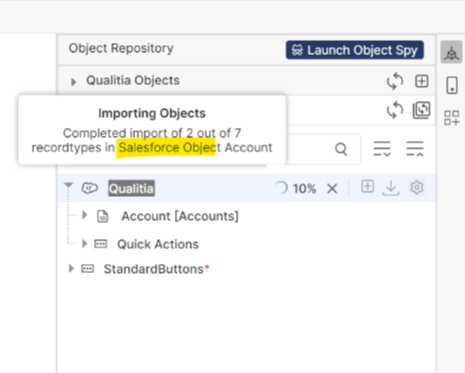Image resolution: width=465 pixels, height=373 pixels.
Task: Expand the Quick Actions node
Action: (x=85, y=244)
